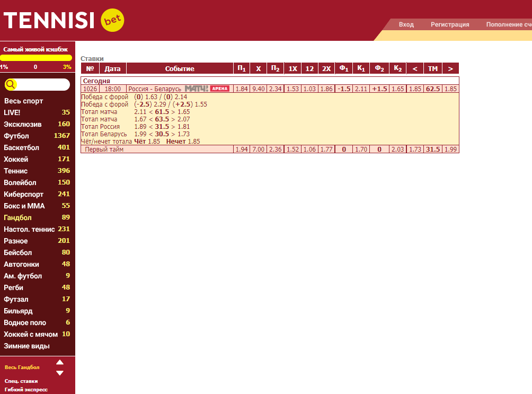Open the Пополнение счета tab
The height and width of the screenshot is (394, 532).
point(509,24)
